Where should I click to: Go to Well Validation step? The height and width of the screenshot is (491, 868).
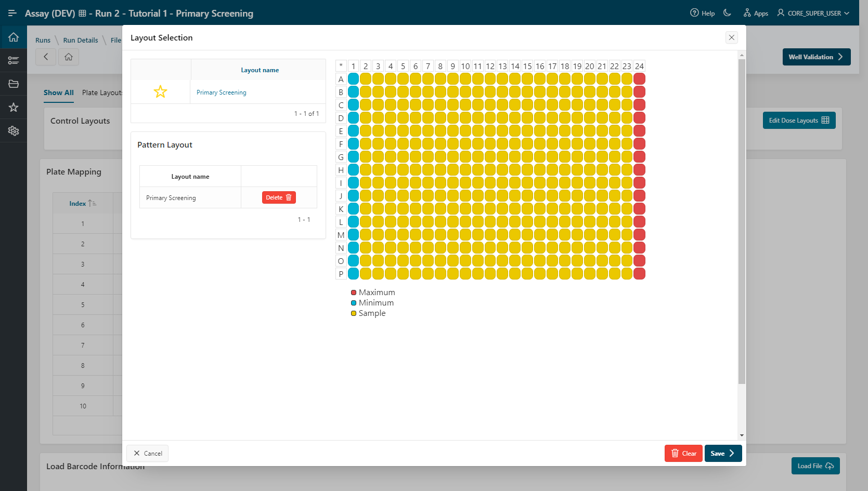[x=817, y=57]
